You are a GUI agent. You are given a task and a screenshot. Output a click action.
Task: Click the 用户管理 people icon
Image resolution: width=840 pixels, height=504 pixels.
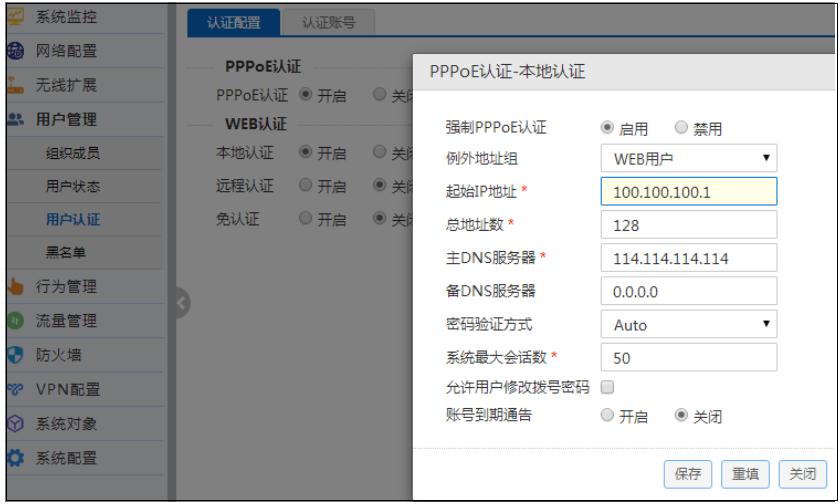tap(16, 119)
